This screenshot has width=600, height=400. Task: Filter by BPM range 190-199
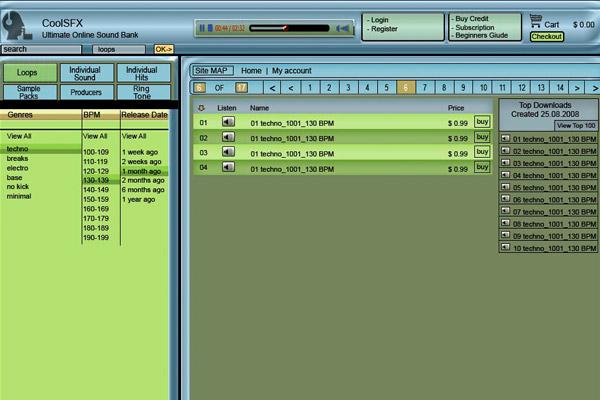pyautogui.click(x=96, y=237)
